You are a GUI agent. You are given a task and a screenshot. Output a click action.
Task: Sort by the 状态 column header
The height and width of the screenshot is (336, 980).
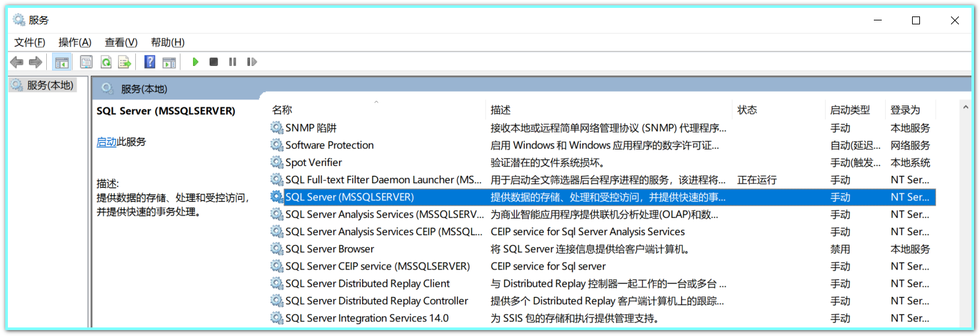tap(747, 110)
